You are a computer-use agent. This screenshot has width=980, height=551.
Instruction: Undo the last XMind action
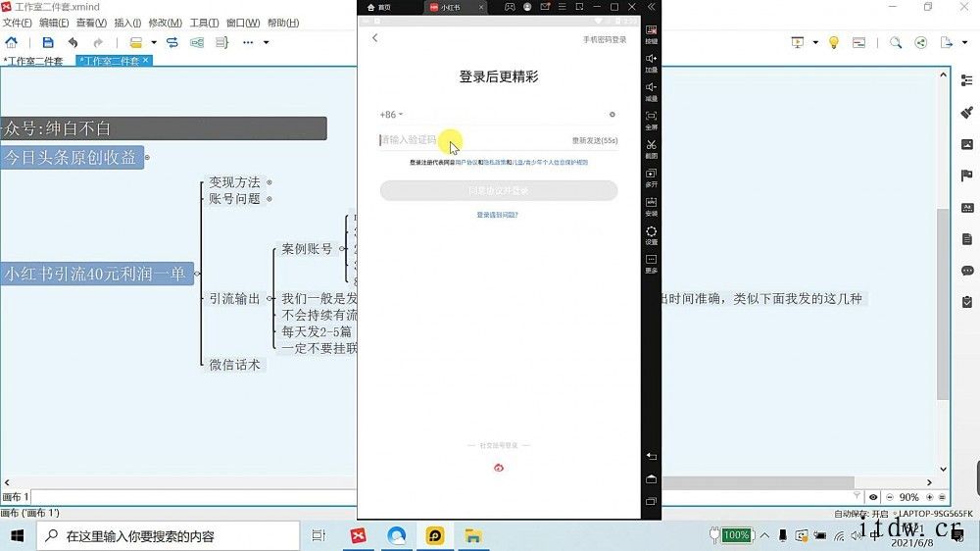pyautogui.click(x=73, y=42)
